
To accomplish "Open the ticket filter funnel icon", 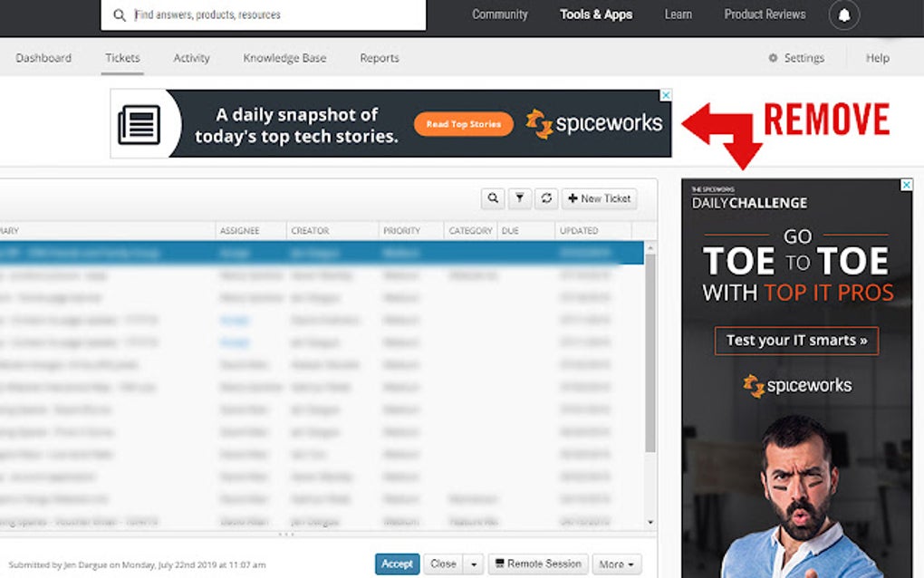I will [519, 197].
